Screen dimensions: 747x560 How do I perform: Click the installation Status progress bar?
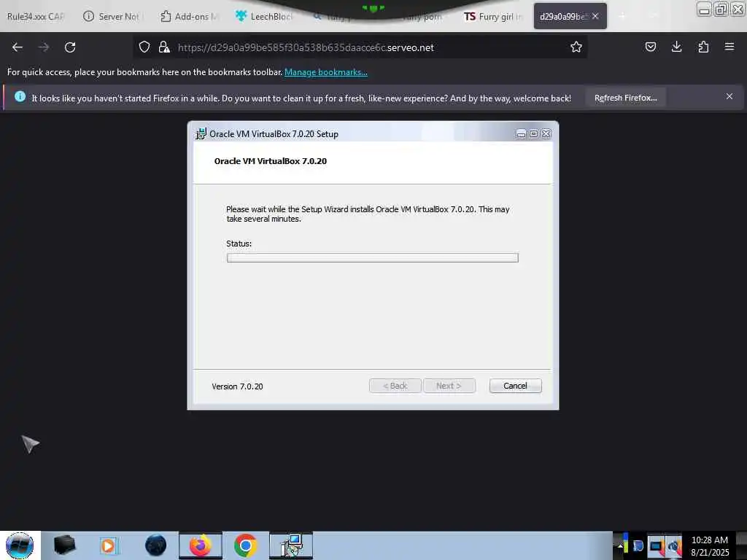click(373, 257)
